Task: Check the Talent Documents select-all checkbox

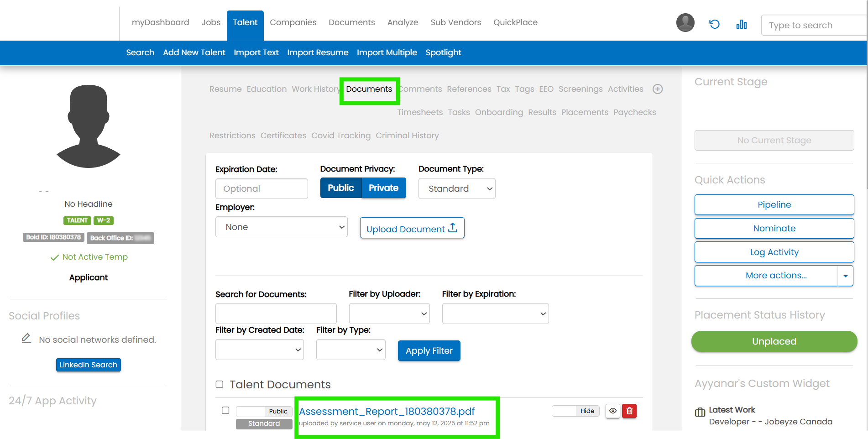Action: tap(220, 384)
